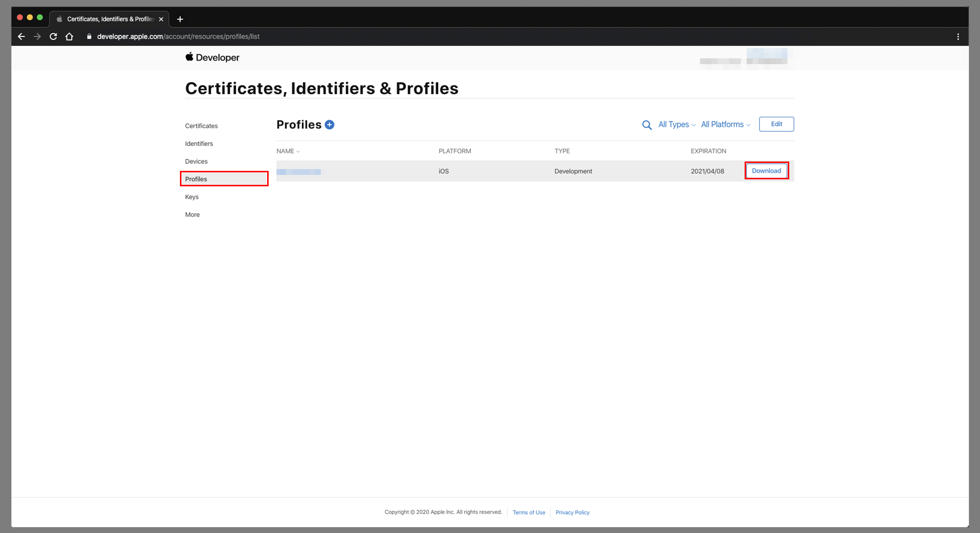
Task: Click the Terms of Use link
Action: 528,512
